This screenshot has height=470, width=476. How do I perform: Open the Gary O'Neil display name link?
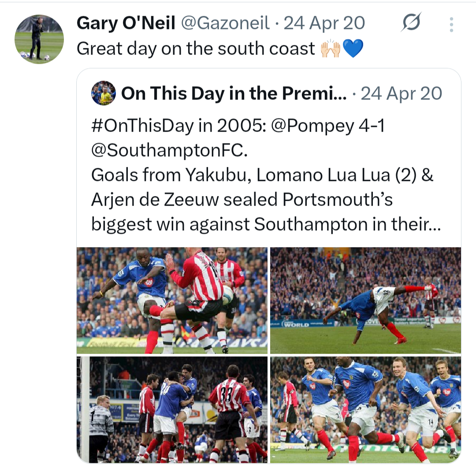click(x=126, y=23)
